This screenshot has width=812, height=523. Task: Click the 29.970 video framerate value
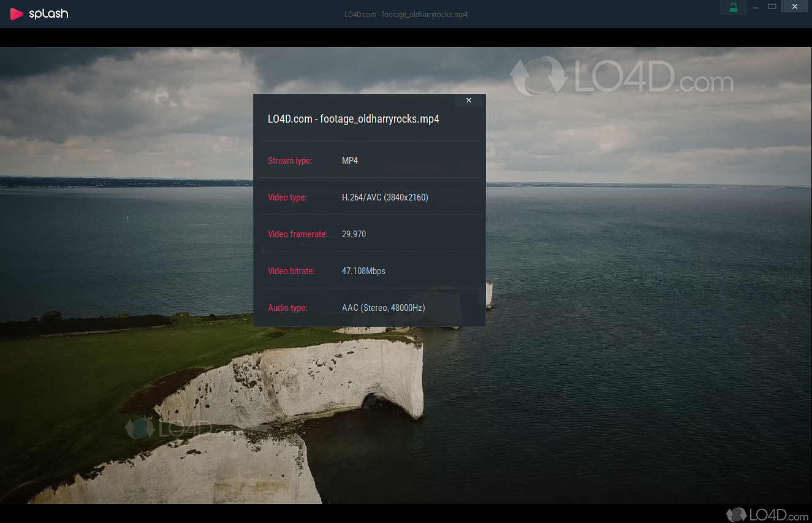pyautogui.click(x=354, y=234)
